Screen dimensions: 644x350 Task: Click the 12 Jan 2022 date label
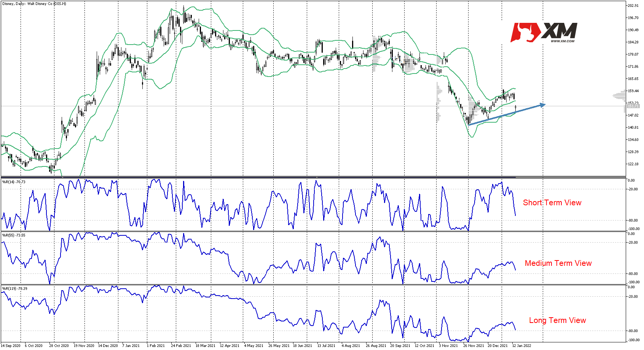click(x=521, y=346)
